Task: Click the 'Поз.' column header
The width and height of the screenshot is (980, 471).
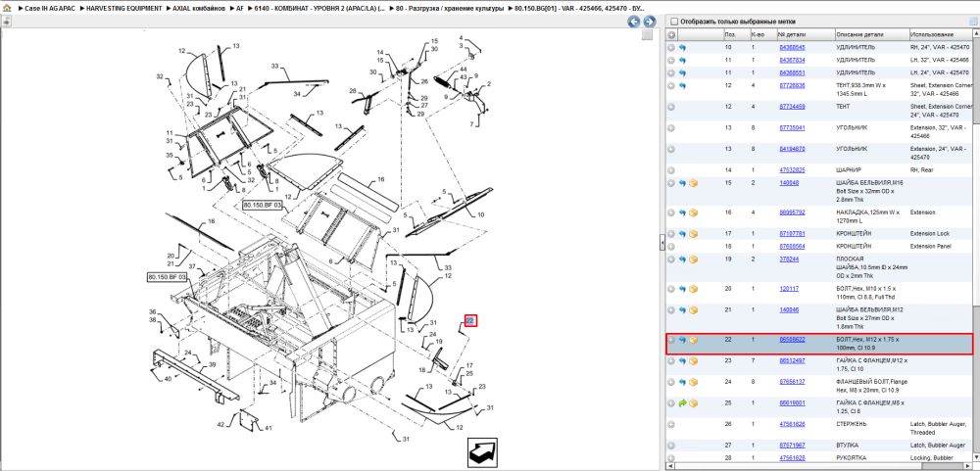Action: click(x=736, y=35)
